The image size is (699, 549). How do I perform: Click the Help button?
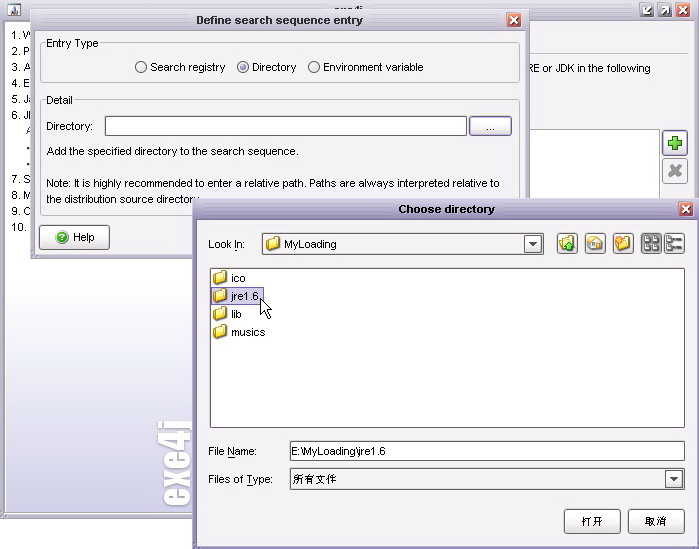(x=74, y=237)
